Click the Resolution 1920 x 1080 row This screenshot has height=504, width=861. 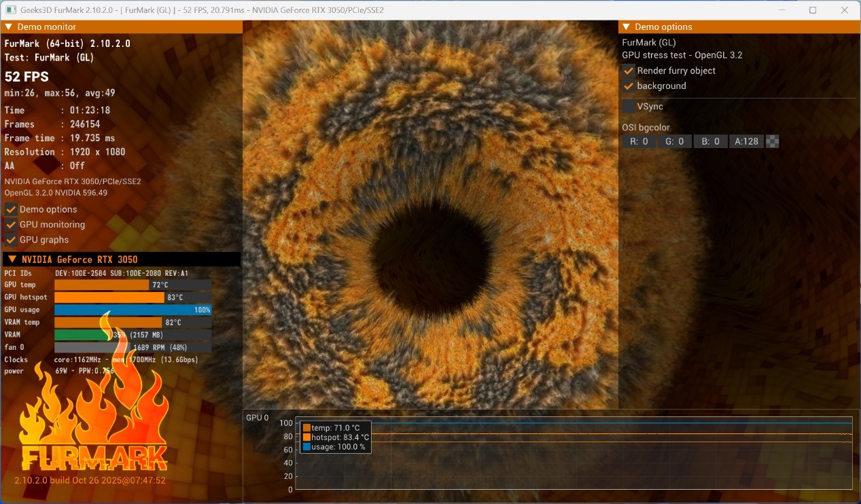coord(65,152)
